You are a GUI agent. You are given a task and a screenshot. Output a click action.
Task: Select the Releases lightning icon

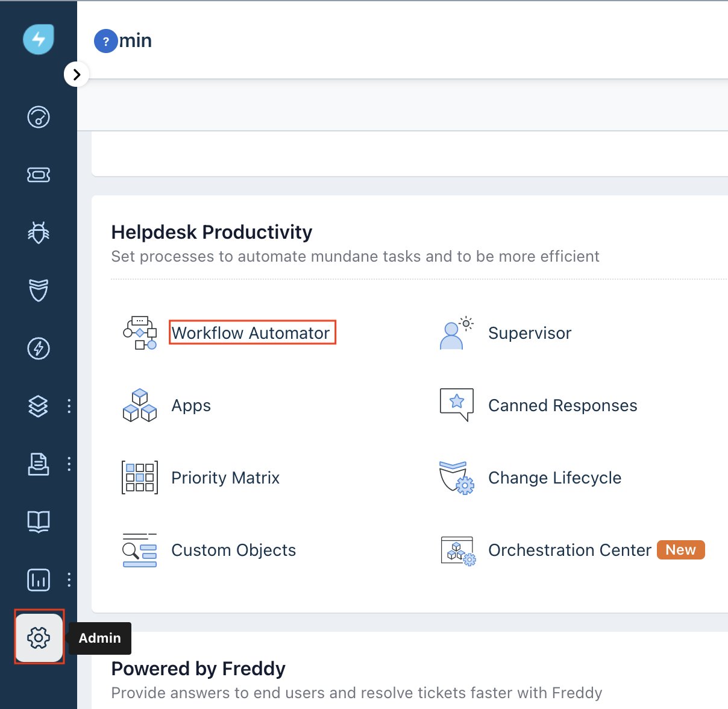click(38, 348)
